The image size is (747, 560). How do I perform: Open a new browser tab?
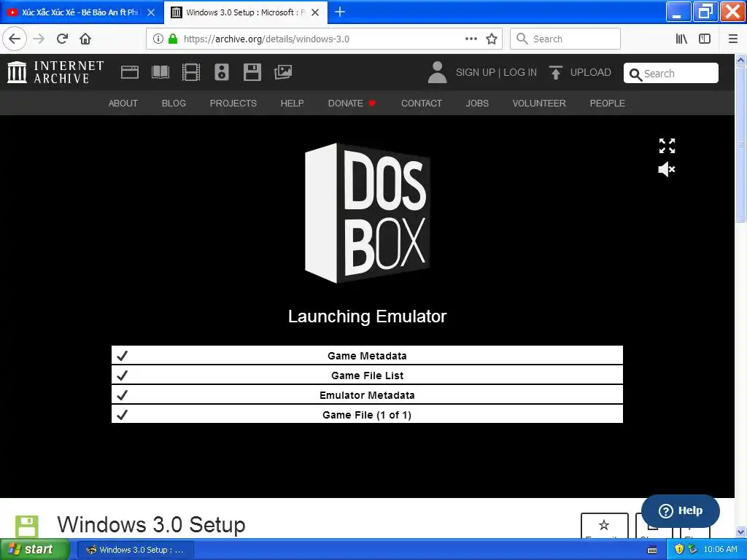point(340,12)
